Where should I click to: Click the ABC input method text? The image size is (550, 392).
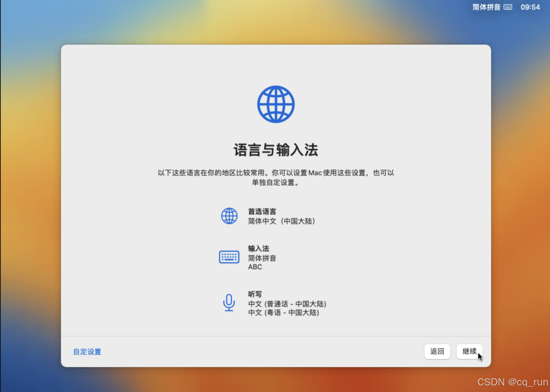point(255,267)
